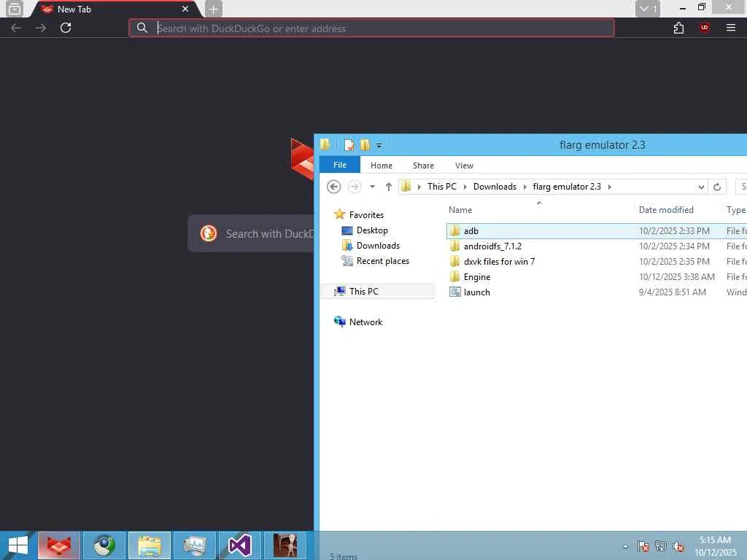Open the browser extensions puzzle icon
The width and height of the screenshot is (747, 560).
[x=679, y=28]
